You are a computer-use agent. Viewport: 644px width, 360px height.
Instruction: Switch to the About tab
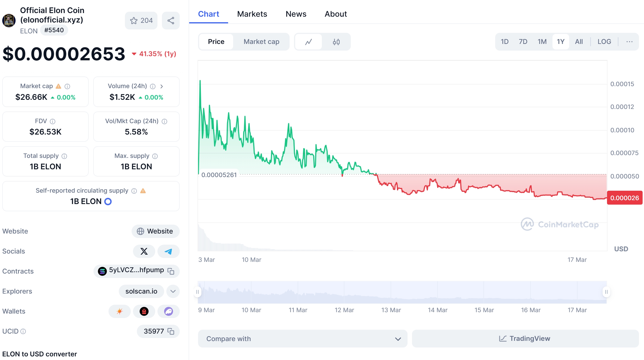(x=336, y=14)
